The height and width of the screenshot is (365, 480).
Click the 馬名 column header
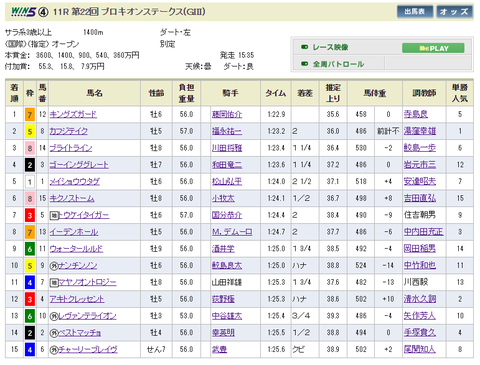pos(95,93)
